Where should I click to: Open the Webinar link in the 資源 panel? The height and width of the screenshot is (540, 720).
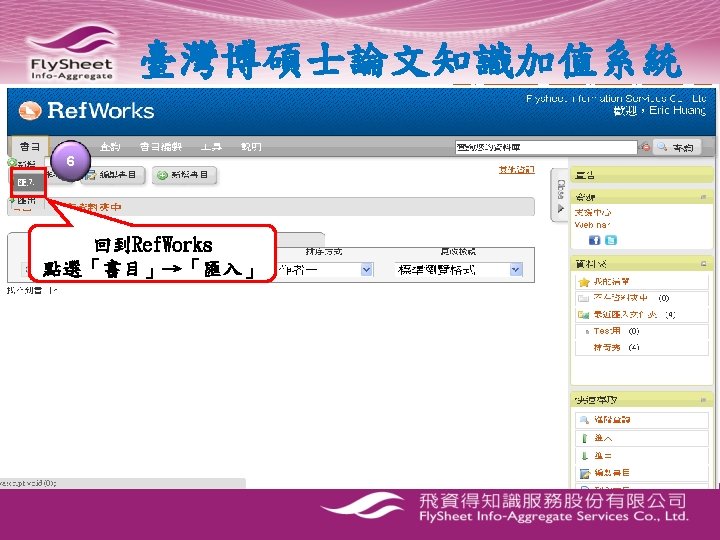[x=592, y=225]
